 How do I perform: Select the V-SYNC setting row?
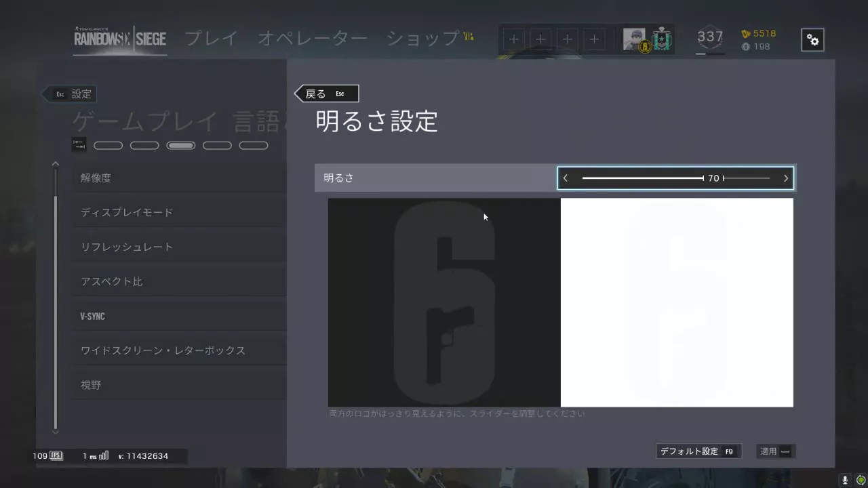(x=180, y=316)
